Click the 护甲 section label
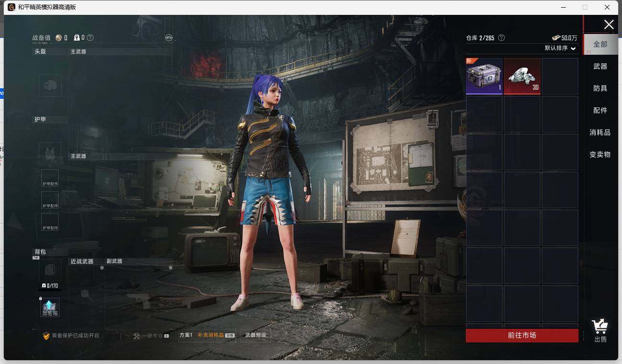 (x=40, y=119)
